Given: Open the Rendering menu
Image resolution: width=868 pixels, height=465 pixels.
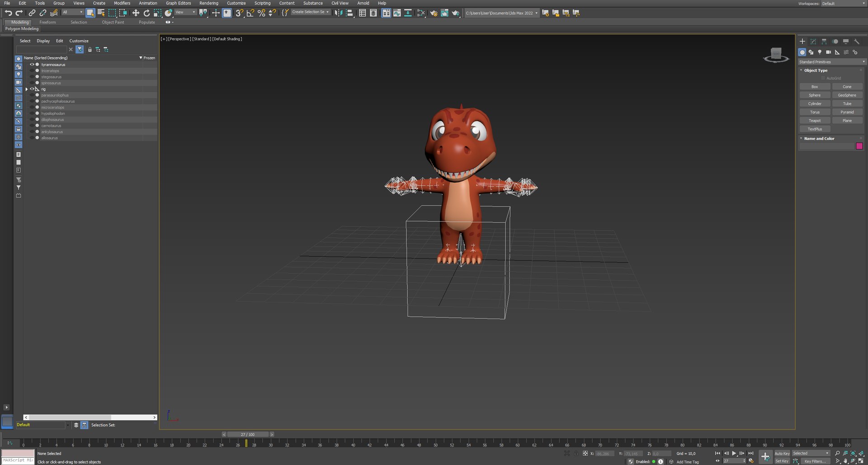Looking at the screenshot, I should (208, 3).
